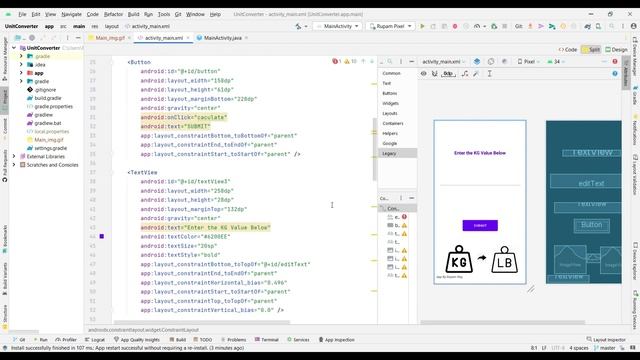Toggle the night mode icon in designer
Image resolution: width=640 pixels, height=360 pixels.
[x=504, y=62]
